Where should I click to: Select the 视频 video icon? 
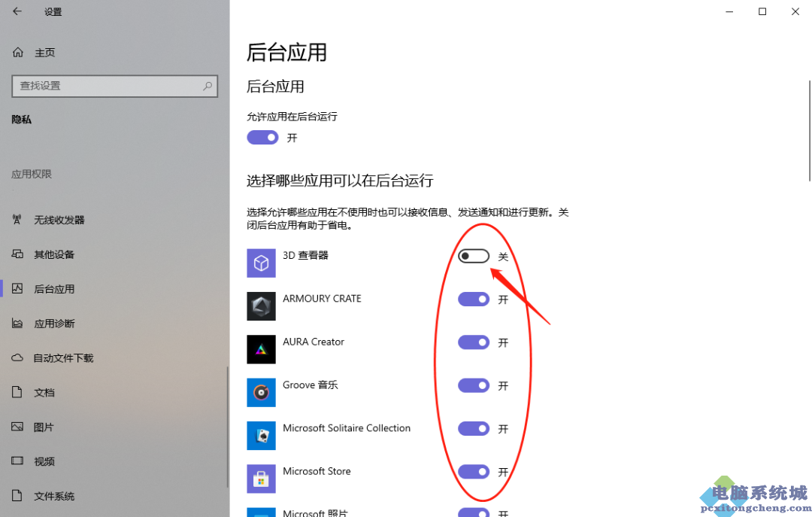(17, 461)
